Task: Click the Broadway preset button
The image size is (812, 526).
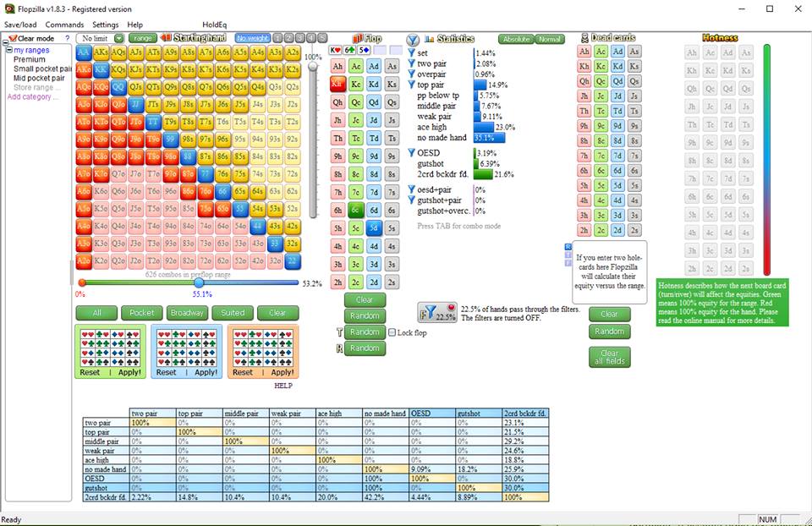Action: click(x=187, y=313)
